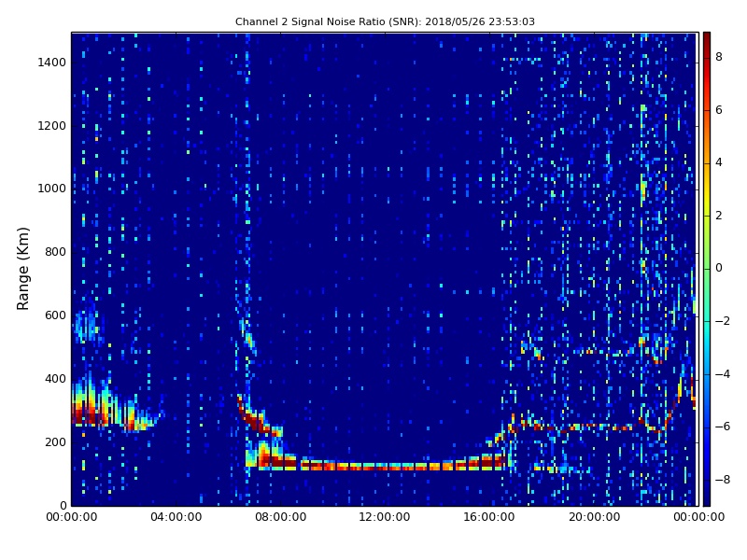Click the 200 range tick label
The image size is (747, 560).
tap(55, 441)
